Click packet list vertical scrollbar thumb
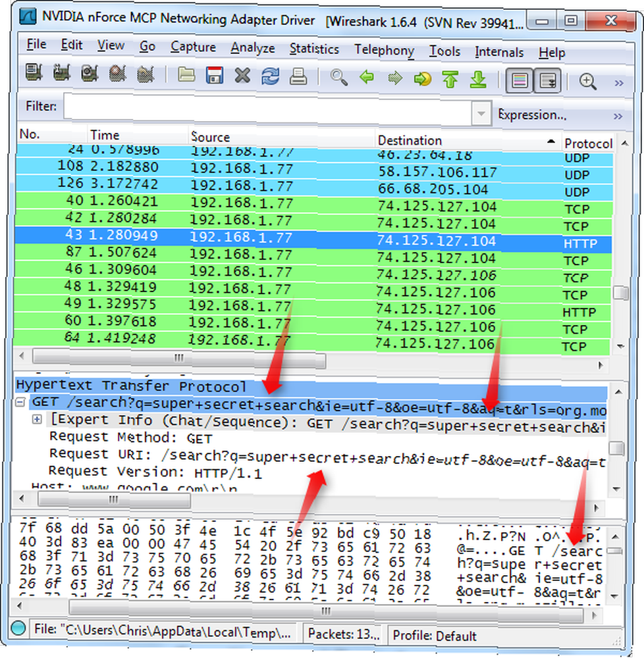The height and width of the screenshot is (658, 644). [621, 293]
